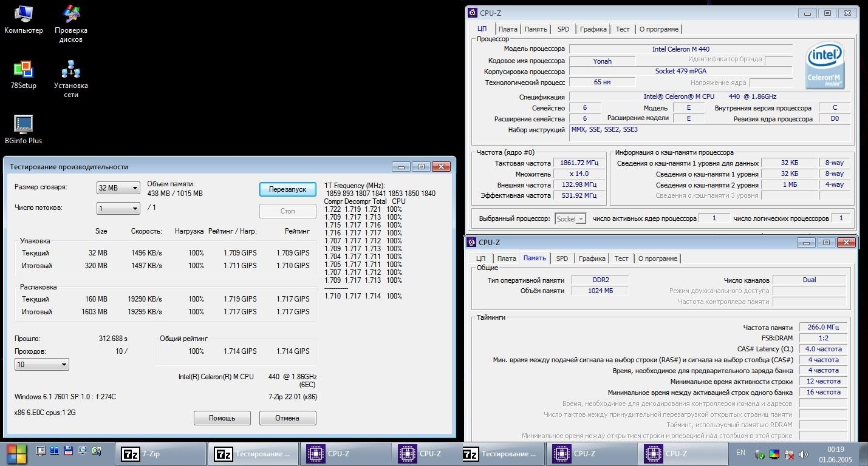Open Память tab in upper CPU-Z window
Screen dimensions: 868x466
(536, 29)
